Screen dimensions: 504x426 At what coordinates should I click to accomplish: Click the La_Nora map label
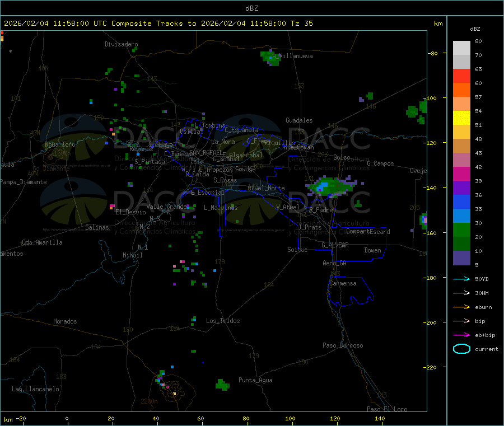[x=223, y=142]
